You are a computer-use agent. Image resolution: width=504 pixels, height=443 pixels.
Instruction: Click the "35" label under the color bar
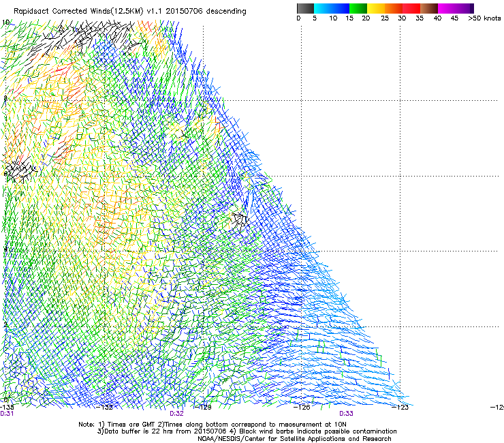pyautogui.click(x=420, y=18)
